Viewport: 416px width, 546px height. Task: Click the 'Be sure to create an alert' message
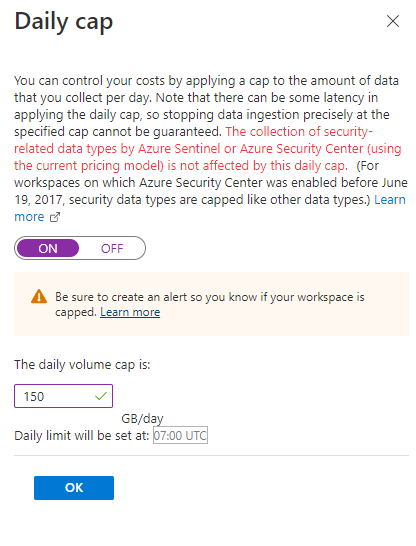210,304
